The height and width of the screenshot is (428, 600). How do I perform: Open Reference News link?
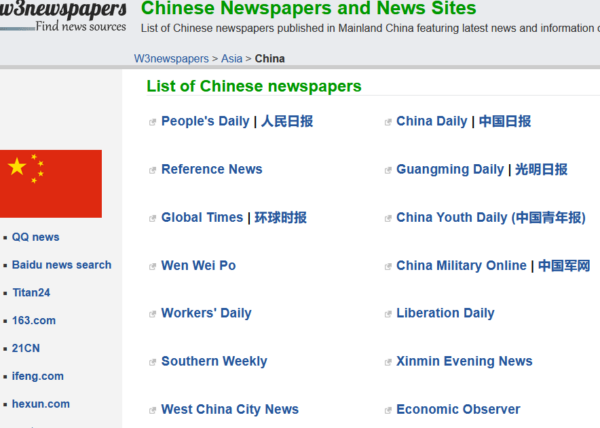pos(212,169)
